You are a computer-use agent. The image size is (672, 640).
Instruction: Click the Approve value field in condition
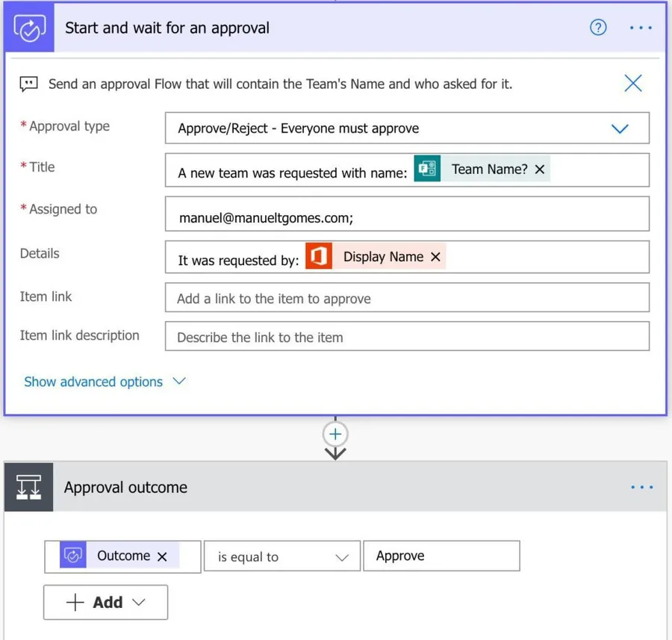441,556
